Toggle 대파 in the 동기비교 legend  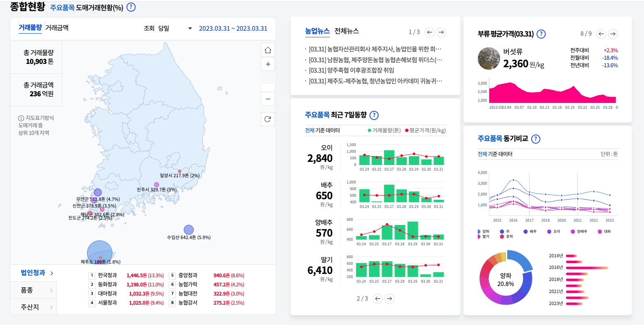pyautogui.click(x=604, y=231)
